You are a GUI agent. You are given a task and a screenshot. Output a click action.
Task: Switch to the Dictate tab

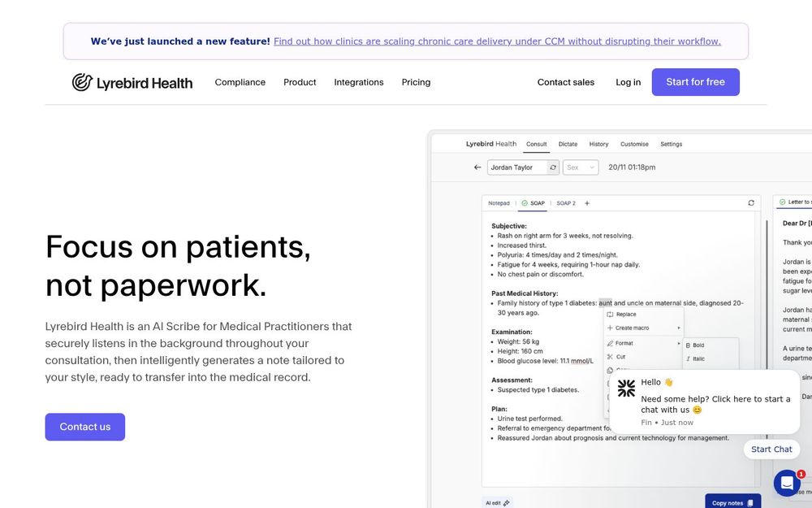point(568,144)
